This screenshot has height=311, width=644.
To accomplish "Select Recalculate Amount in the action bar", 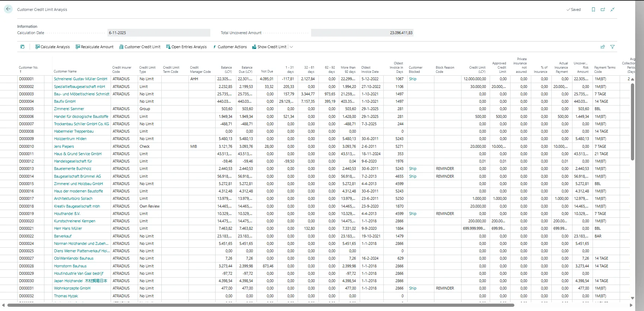I will [94, 47].
